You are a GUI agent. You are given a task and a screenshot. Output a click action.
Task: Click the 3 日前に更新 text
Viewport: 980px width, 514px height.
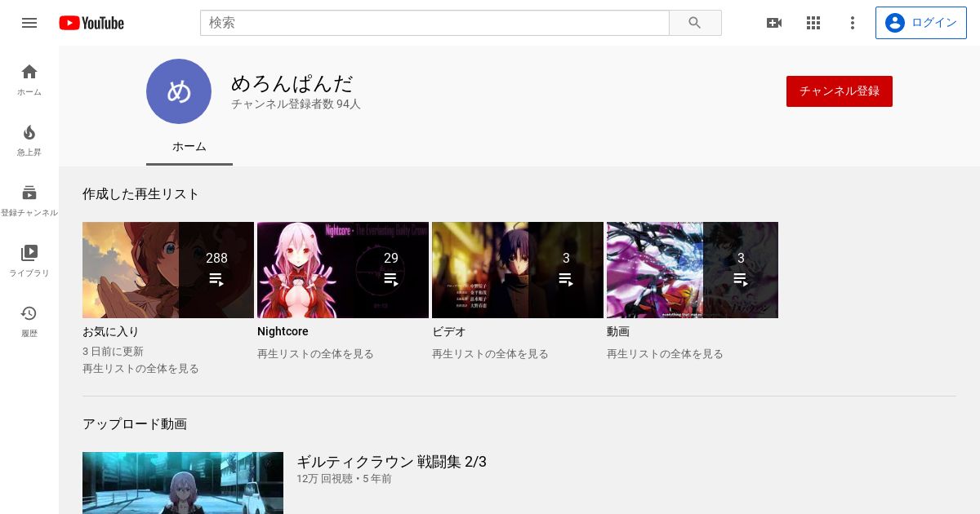(x=113, y=352)
